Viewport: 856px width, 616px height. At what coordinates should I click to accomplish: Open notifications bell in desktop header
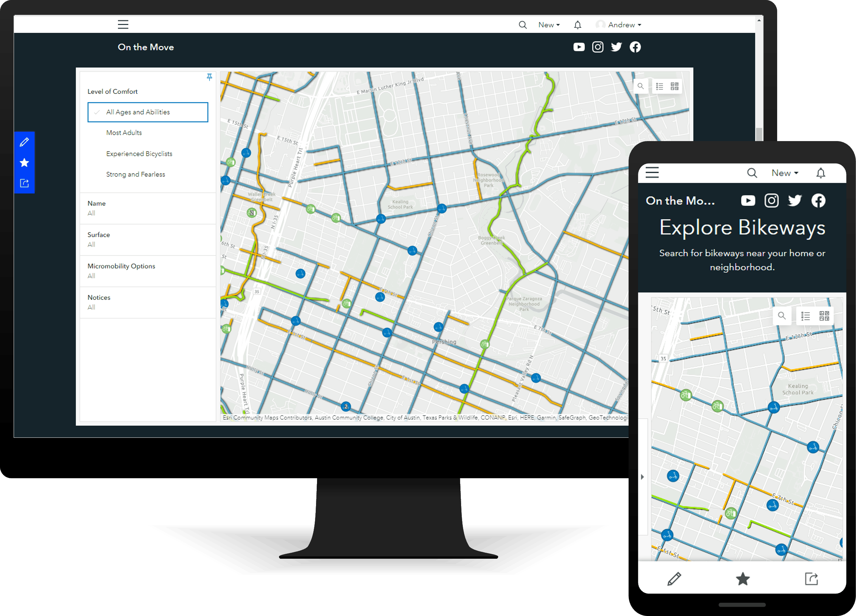(x=577, y=25)
